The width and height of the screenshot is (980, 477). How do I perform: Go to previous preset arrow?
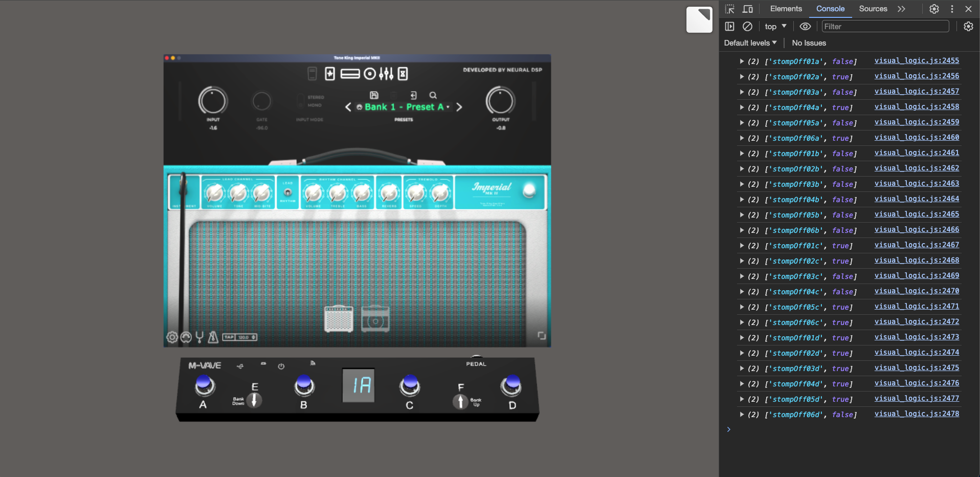[x=348, y=107]
